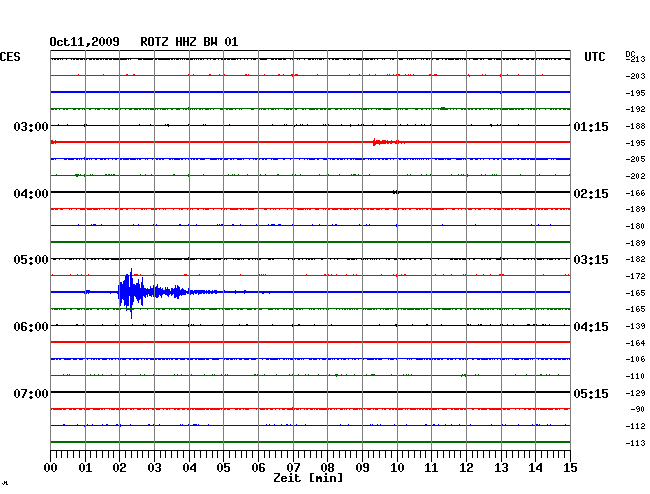
Task: Click the 14 minute tick label
Action: coord(535,468)
